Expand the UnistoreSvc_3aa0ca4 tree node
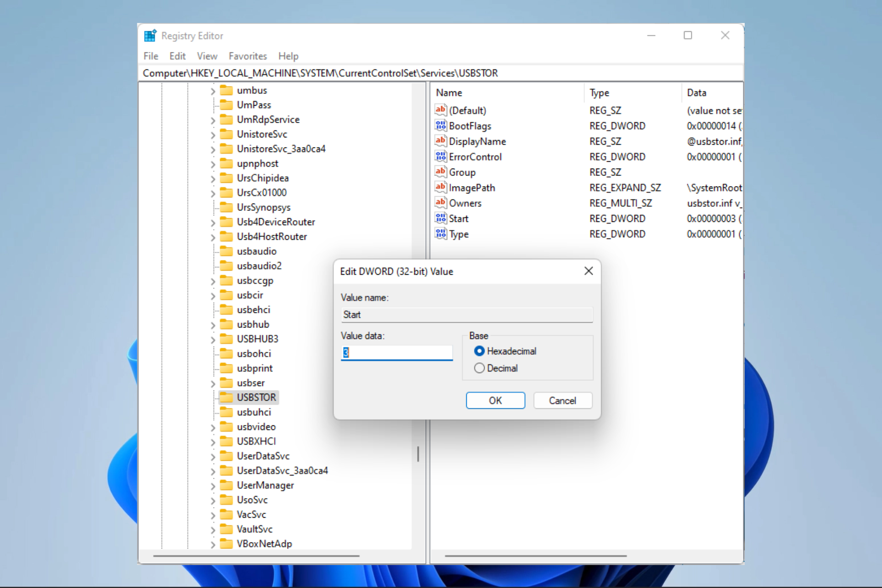 [x=213, y=150]
